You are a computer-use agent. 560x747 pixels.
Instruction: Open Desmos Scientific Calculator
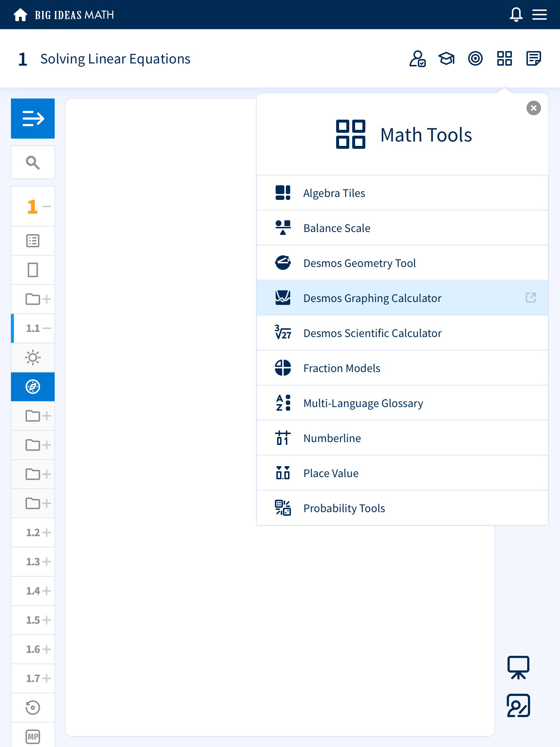402,333
